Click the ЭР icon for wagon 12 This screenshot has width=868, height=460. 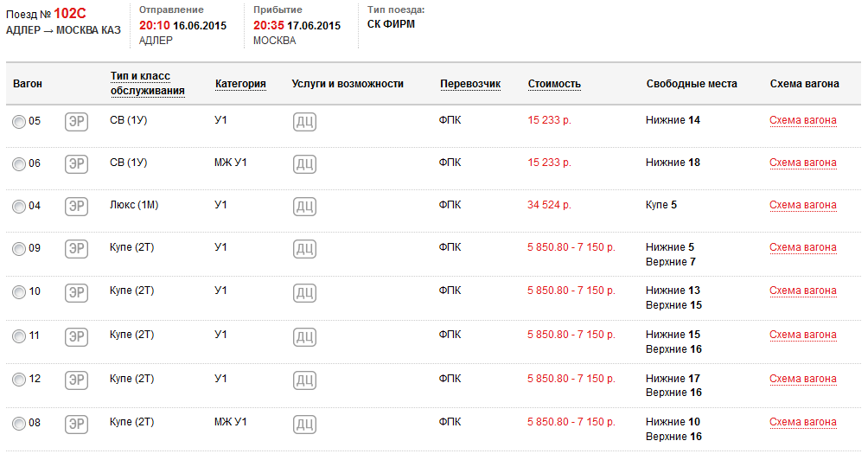click(x=77, y=380)
